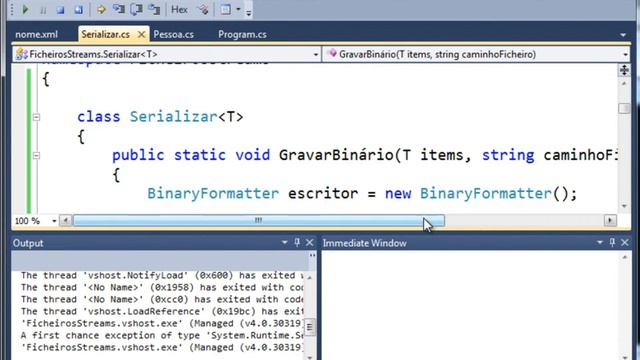Click the debug windows toolbar icon
Image resolution: width=640 pixels, height=360 pixels.
tap(226, 9)
